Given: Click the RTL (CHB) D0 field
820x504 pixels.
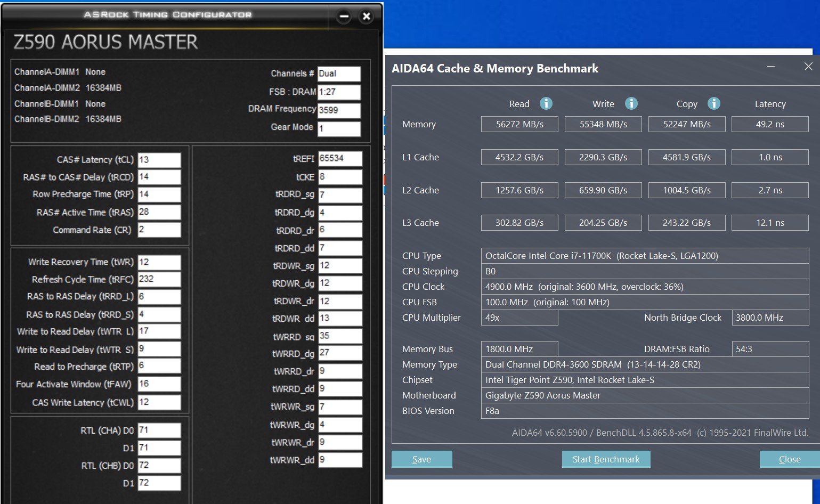Looking at the screenshot, I should 159,466.
